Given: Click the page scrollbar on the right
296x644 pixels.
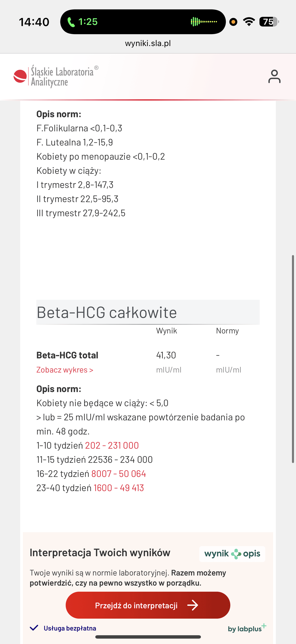Looking at the screenshot, I should (x=293, y=359).
